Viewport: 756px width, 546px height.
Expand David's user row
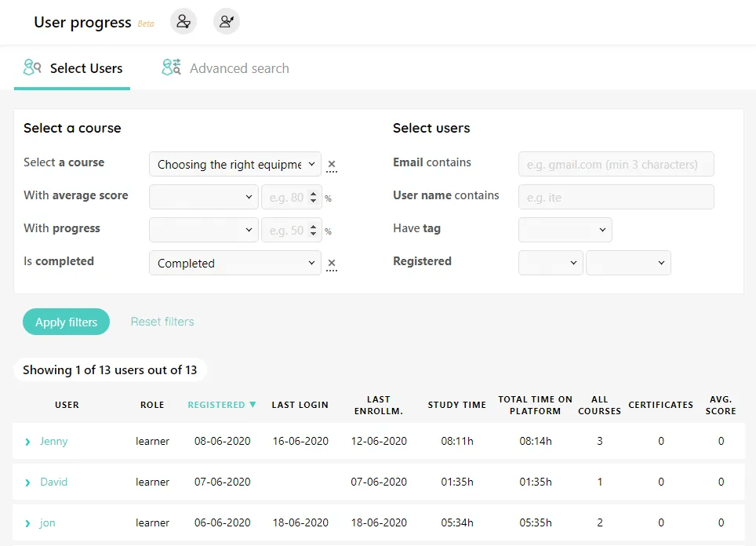point(27,482)
